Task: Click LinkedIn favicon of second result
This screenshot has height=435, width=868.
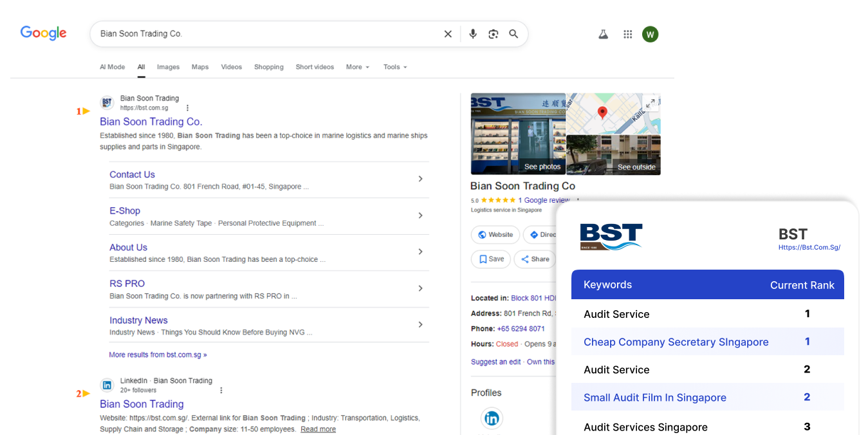Action: pyautogui.click(x=107, y=385)
